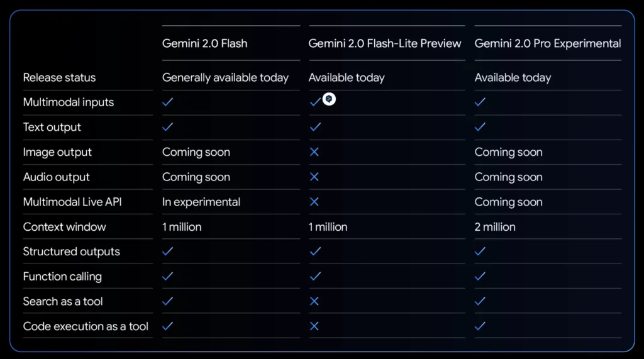Click the 'Context window' row label
The width and height of the screenshot is (644, 359).
tap(65, 227)
